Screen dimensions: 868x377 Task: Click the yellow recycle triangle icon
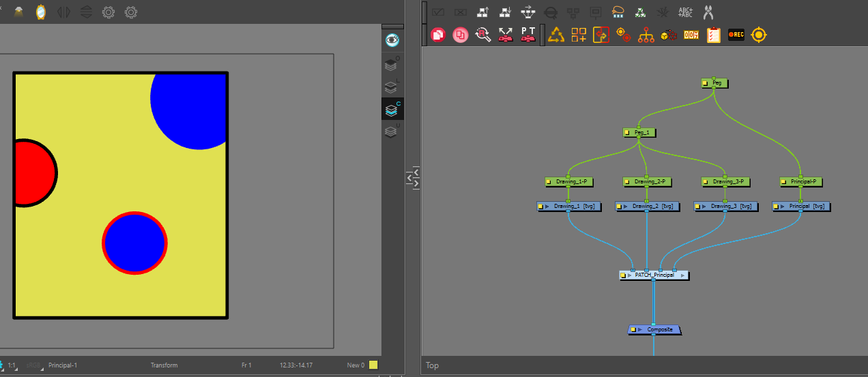[557, 35]
